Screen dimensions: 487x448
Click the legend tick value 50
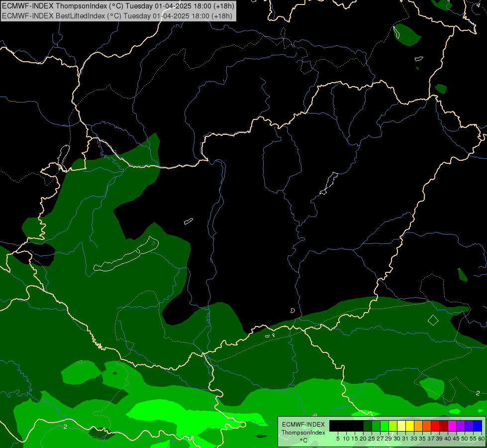pos(465,439)
